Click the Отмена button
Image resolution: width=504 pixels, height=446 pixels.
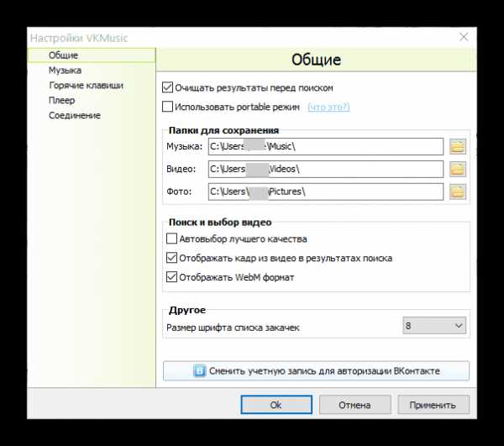(354, 405)
